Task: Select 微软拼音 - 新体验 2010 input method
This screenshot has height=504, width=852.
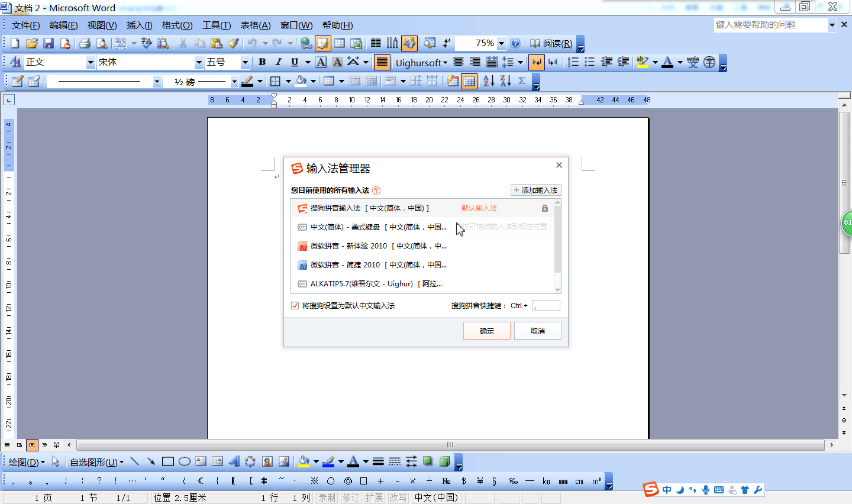Action: coord(422,246)
